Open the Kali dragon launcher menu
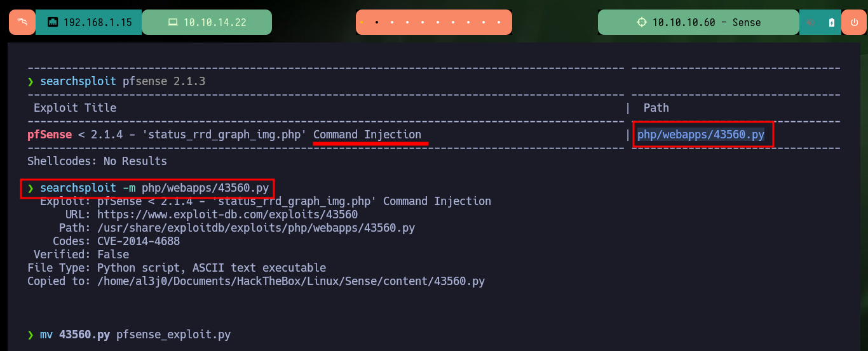 pos(22,22)
